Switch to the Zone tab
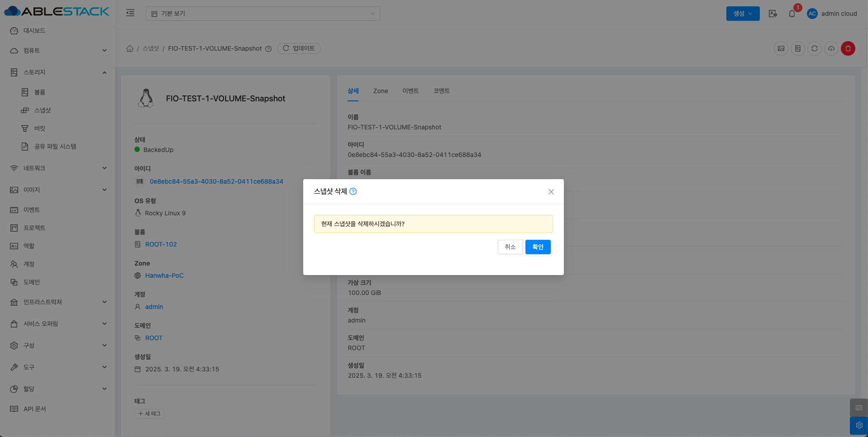This screenshot has height=437, width=868. tap(380, 91)
